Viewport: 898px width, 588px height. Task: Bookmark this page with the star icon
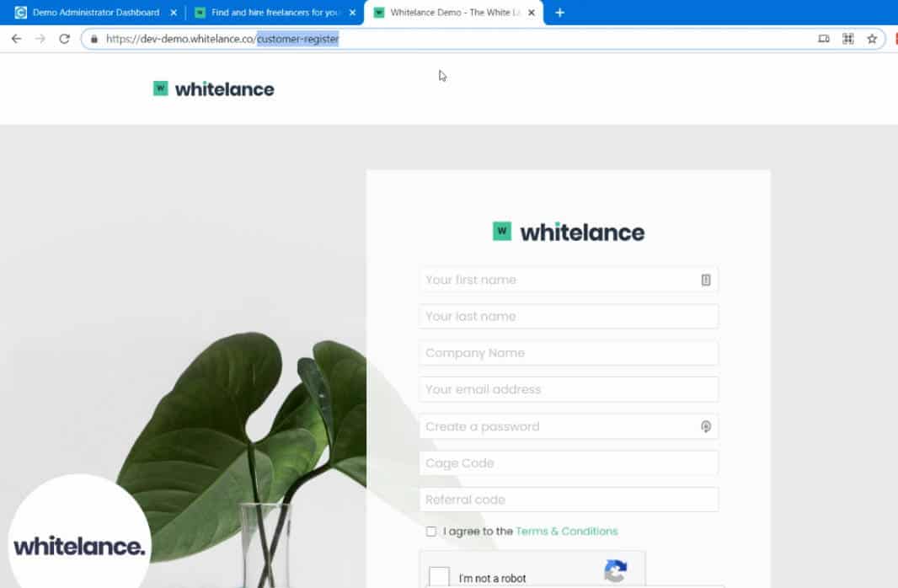872,39
